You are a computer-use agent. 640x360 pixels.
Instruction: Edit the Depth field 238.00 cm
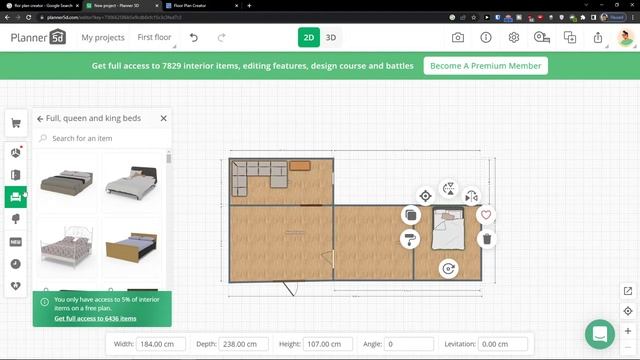(244, 344)
